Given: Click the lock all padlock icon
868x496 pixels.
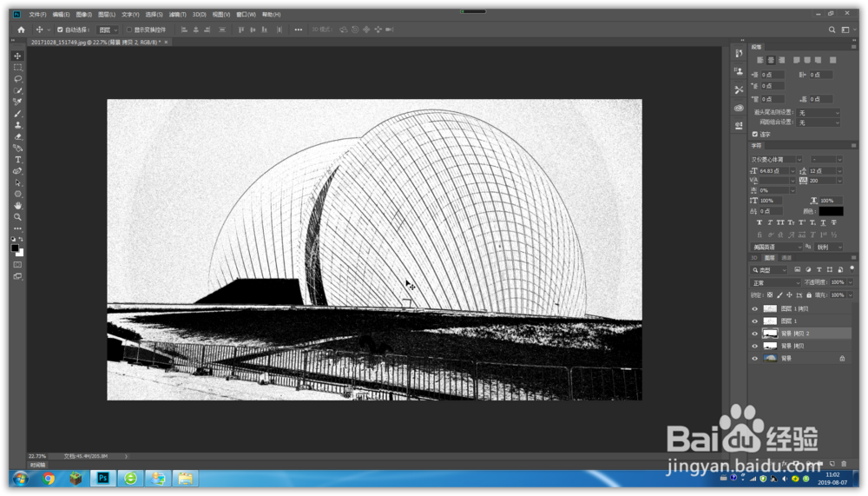Looking at the screenshot, I should click(809, 295).
